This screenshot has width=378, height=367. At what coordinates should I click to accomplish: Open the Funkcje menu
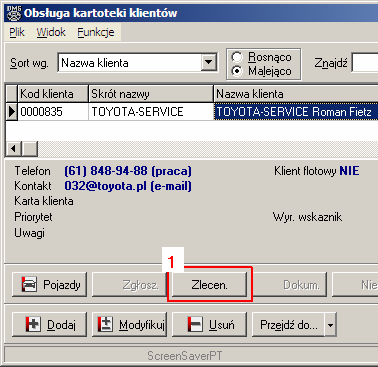[96, 32]
